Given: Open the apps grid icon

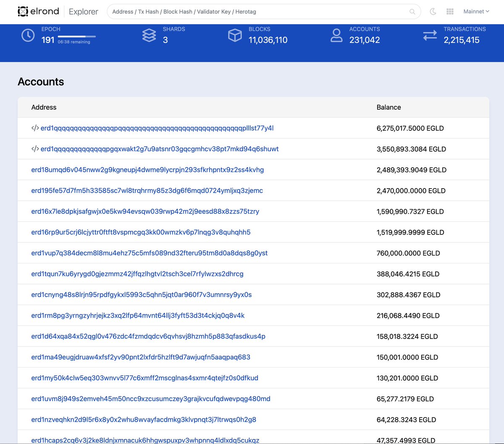Looking at the screenshot, I should coord(450,11).
